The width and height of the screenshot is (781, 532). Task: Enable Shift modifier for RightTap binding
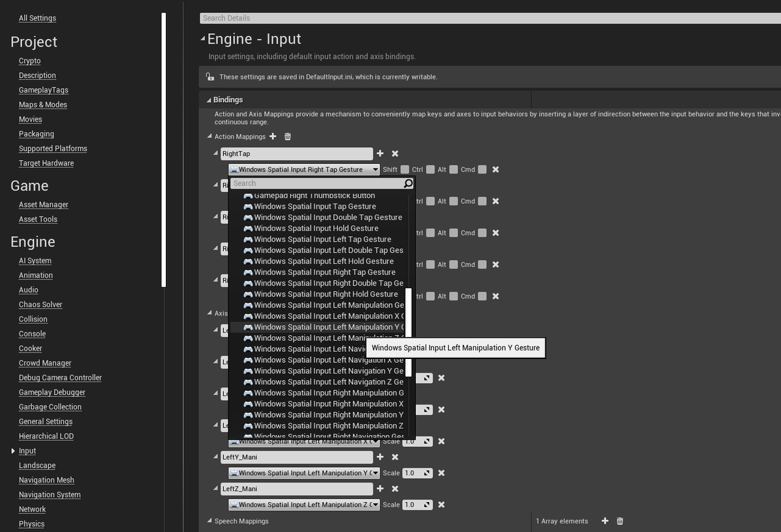point(405,170)
